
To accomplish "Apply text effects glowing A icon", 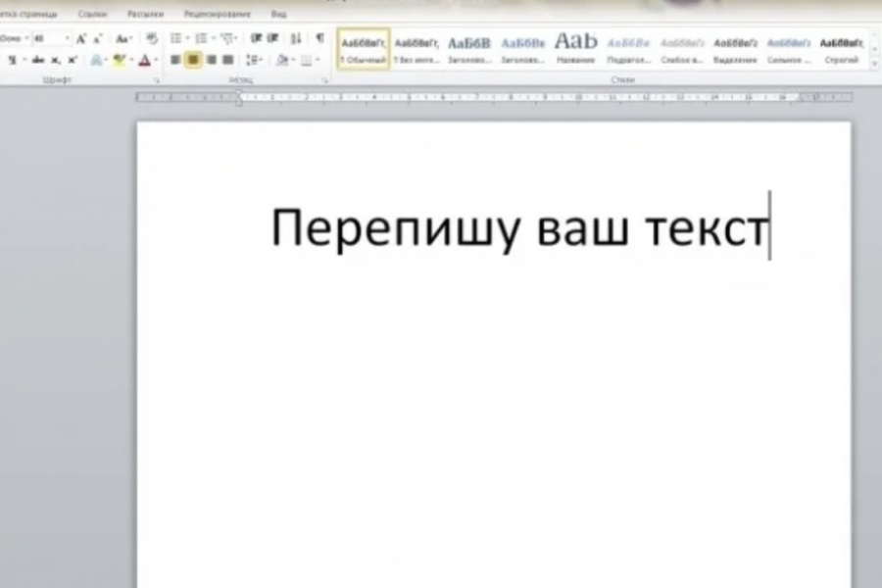I will pyautogui.click(x=97, y=60).
